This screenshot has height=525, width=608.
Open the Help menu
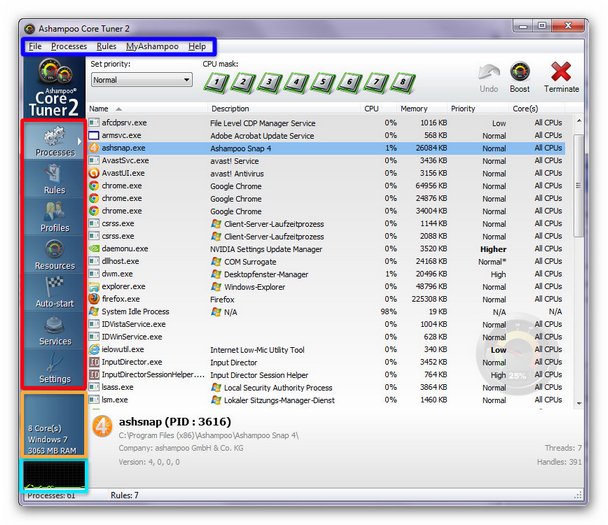tap(197, 46)
